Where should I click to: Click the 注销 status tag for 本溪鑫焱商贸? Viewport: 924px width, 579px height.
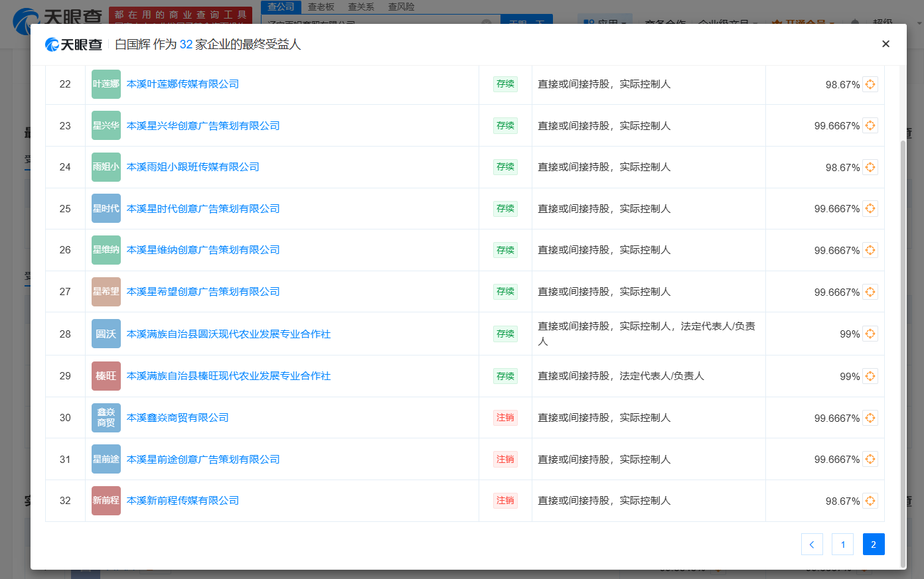(505, 418)
